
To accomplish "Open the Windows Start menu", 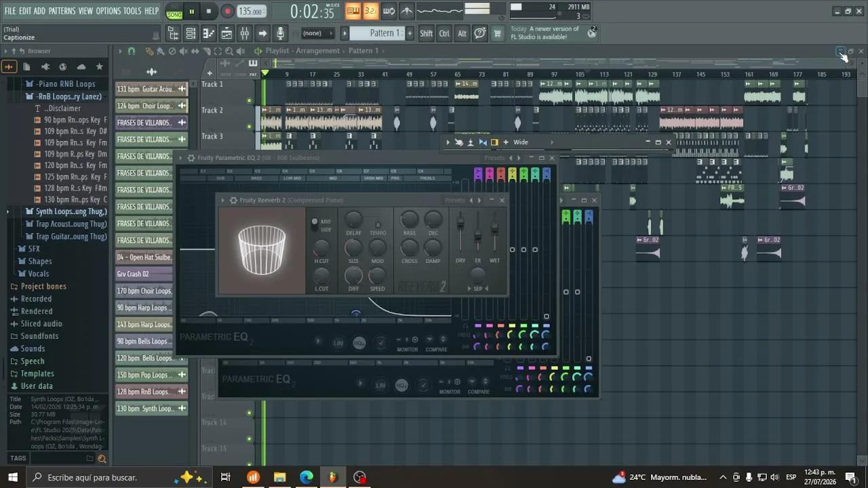I will [12, 477].
